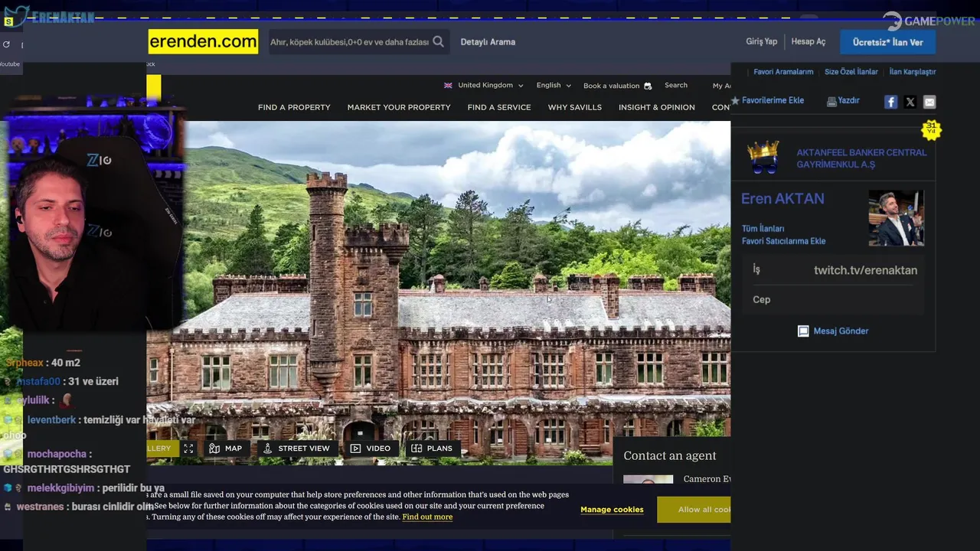Click the Youtube bookmark in bookmarks bar
980x551 pixels.
tap(10, 64)
